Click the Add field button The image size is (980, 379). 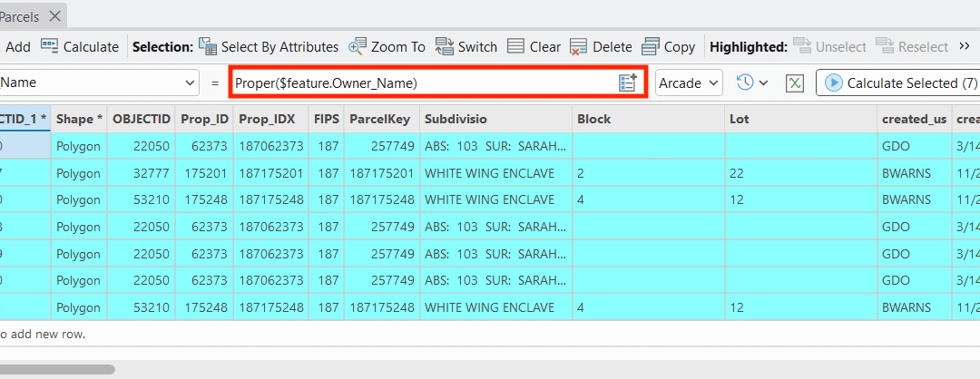16,47
